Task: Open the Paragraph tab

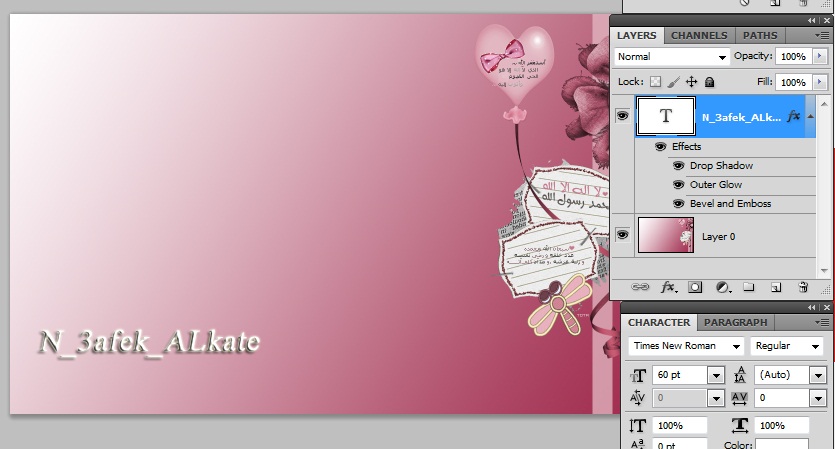Action: coord(736,322)
